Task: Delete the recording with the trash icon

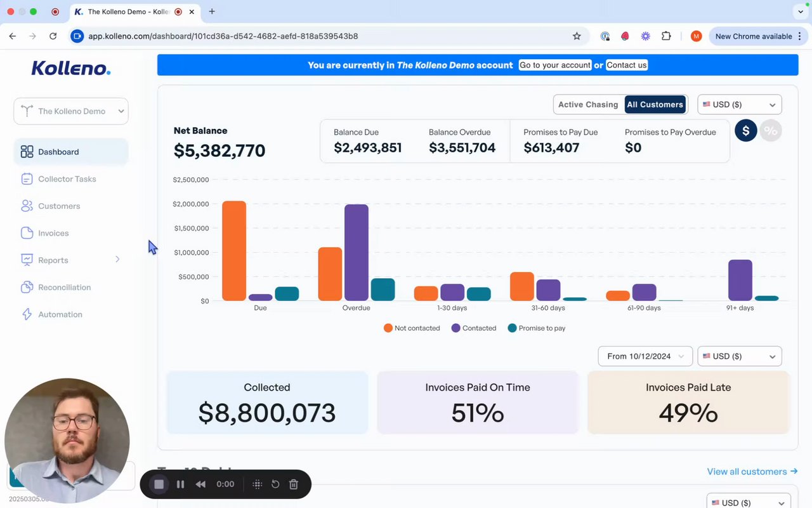Action: [294, 484]
